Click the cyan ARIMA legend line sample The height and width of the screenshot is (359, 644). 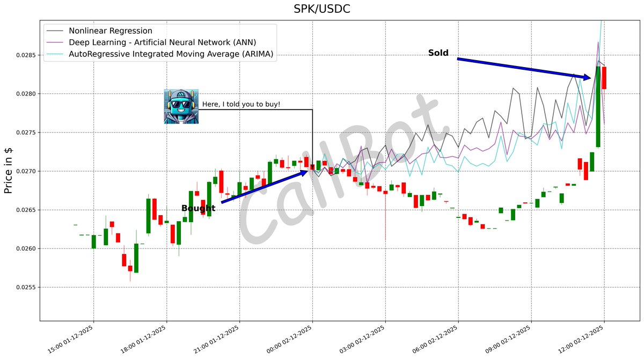coord(55,54)
